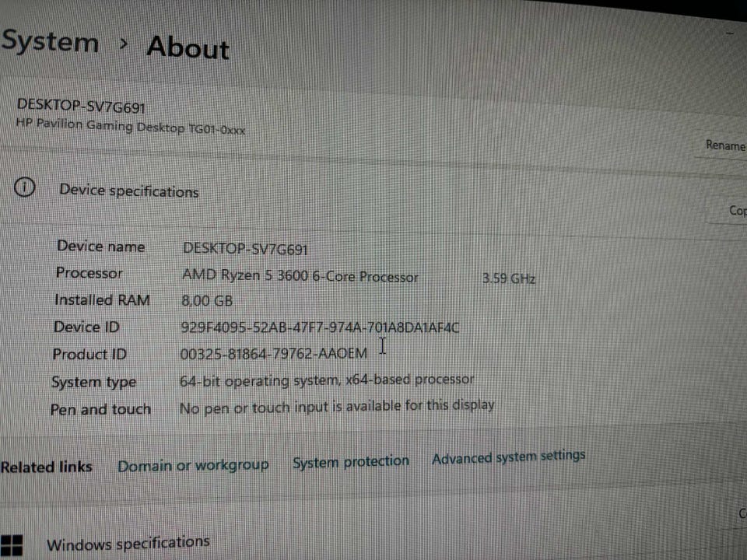Open the System protection link
This screenshot has width=747, height=560.
[x=351, y=462]
